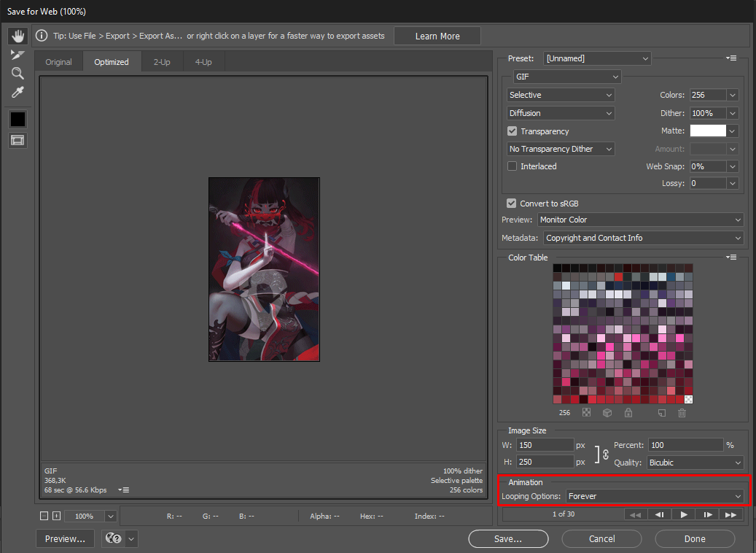Select the Hand tool
This screenshot has height=553, width=756.
click(17, 36)
